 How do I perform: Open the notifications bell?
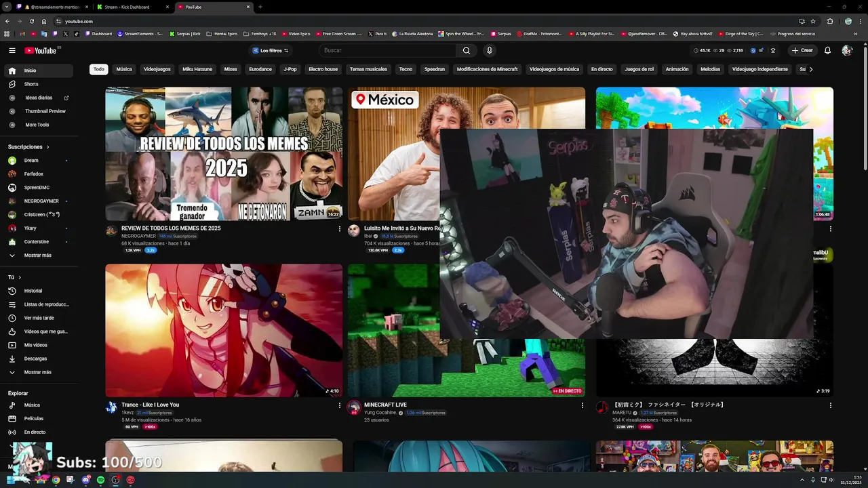(x=827, y=50)
